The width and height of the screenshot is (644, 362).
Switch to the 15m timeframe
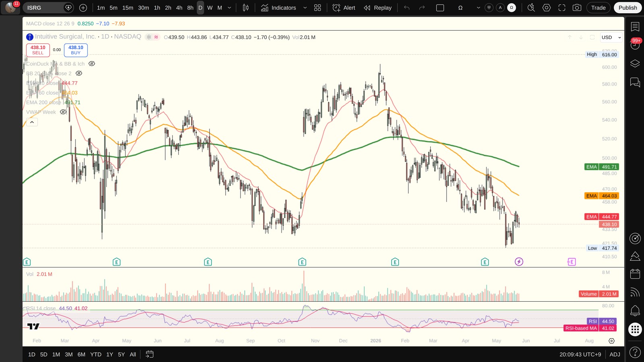[x=128, y=8]
